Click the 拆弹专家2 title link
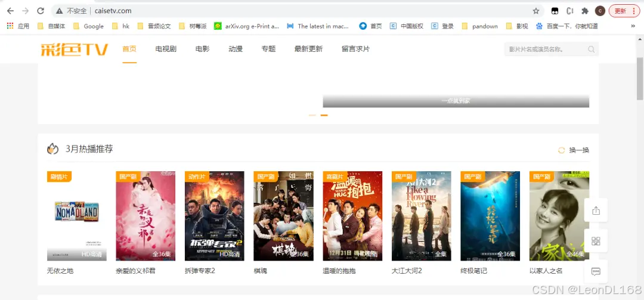The height and width of the screenshot is (300, 644). point(200,271)
